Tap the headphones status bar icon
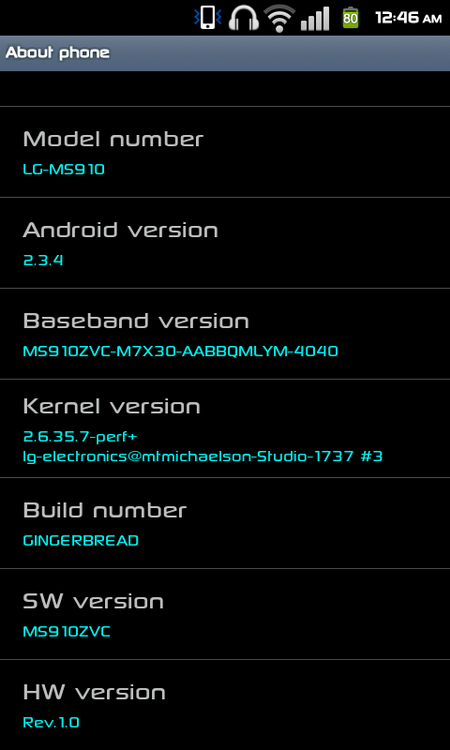 click(x=244, y=18)
